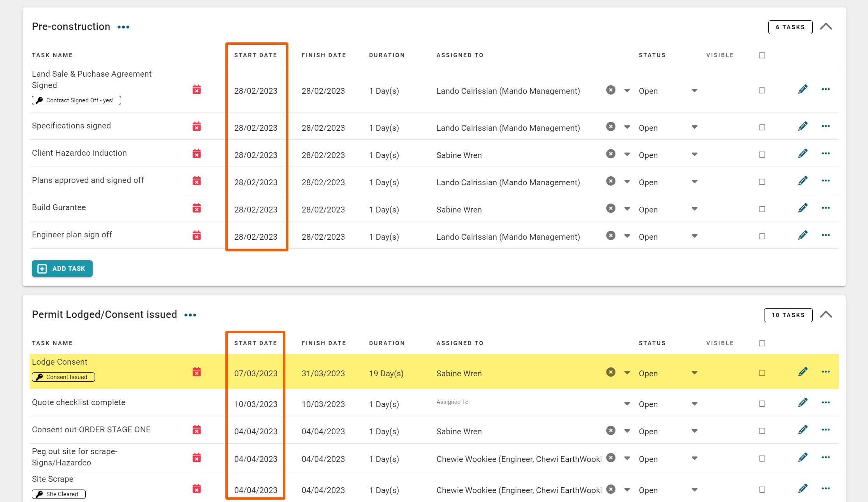The height and width of the screenshot is (502, 868).
Task: Click pencil edit icon for Specifications signed
Action: pos(803,126)
